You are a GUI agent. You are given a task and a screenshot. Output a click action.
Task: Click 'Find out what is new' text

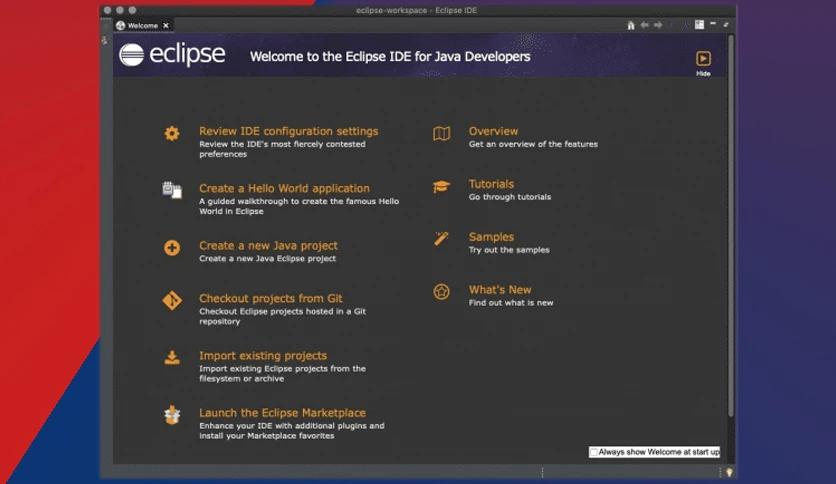pyautogui.click(x=511, y=302)
